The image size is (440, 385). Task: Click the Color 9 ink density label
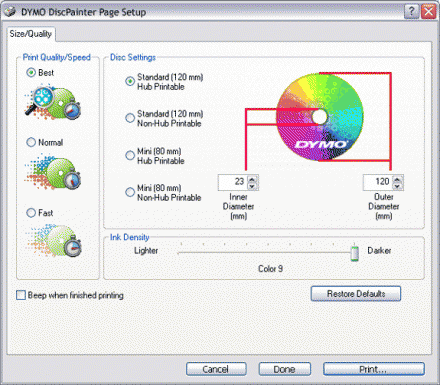click(270, 269)
